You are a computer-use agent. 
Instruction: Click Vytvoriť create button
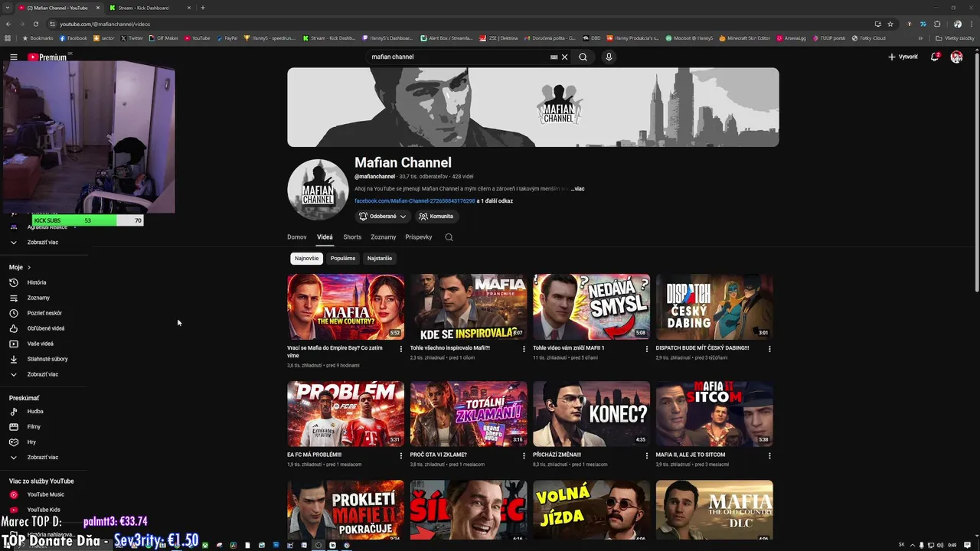pos(903,57)
